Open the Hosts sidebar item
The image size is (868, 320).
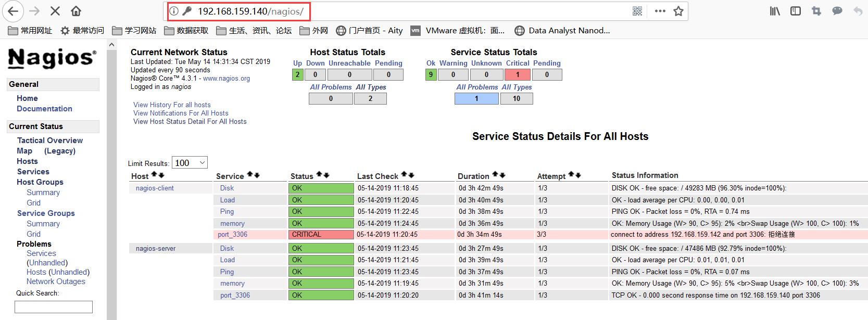pyautogui.click(x=27, y=161)
